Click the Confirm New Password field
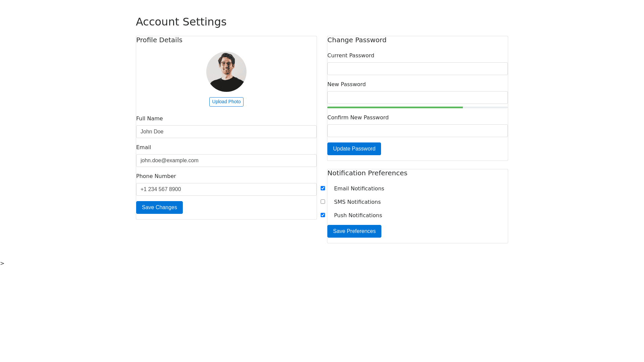Screen dimensions: 644x362 (417, 131)
